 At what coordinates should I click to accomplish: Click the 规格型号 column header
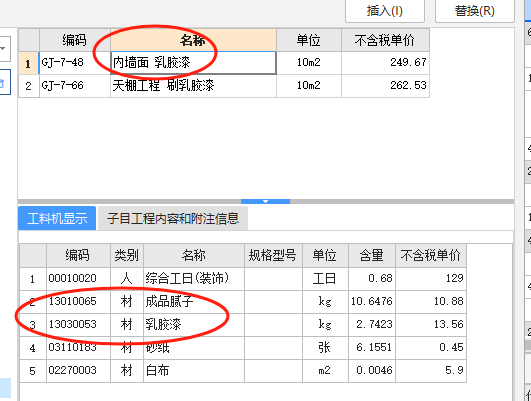coord(273,255)
